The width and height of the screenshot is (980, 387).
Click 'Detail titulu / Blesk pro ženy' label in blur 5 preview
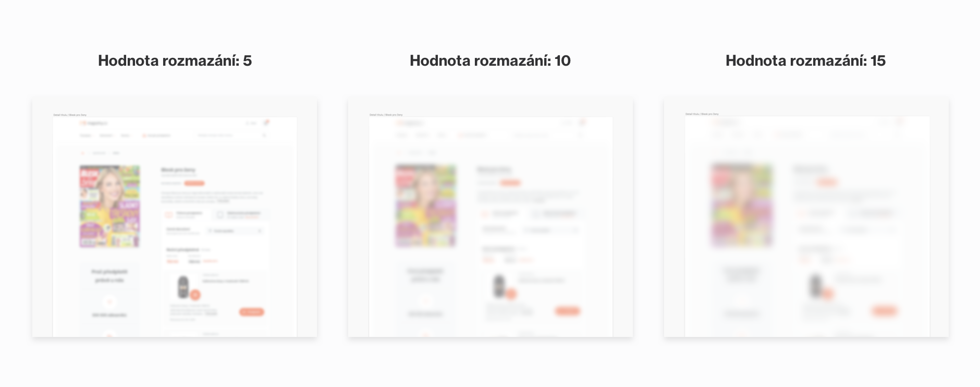point(70,115)
